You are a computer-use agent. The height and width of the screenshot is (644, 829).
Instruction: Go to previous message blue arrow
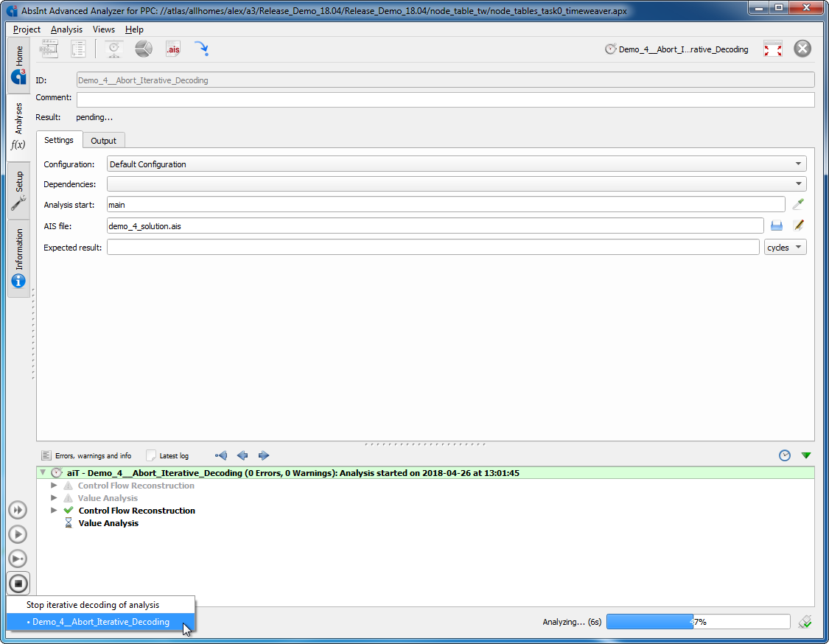coord(242,455)
